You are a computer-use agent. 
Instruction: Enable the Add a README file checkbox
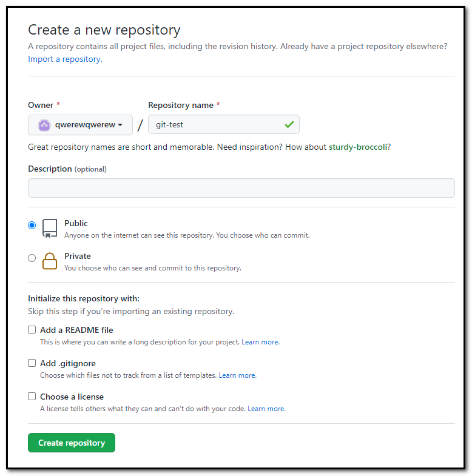click(x=32, y=330)
